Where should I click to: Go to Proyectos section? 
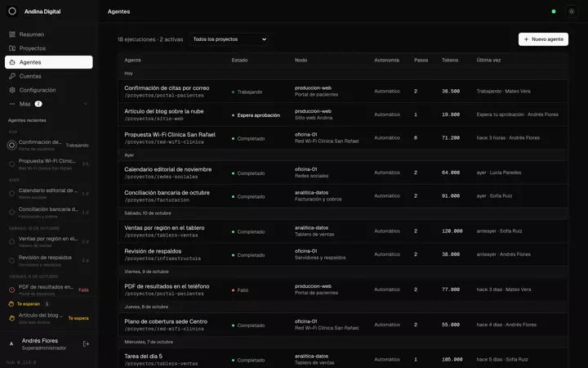49,48
